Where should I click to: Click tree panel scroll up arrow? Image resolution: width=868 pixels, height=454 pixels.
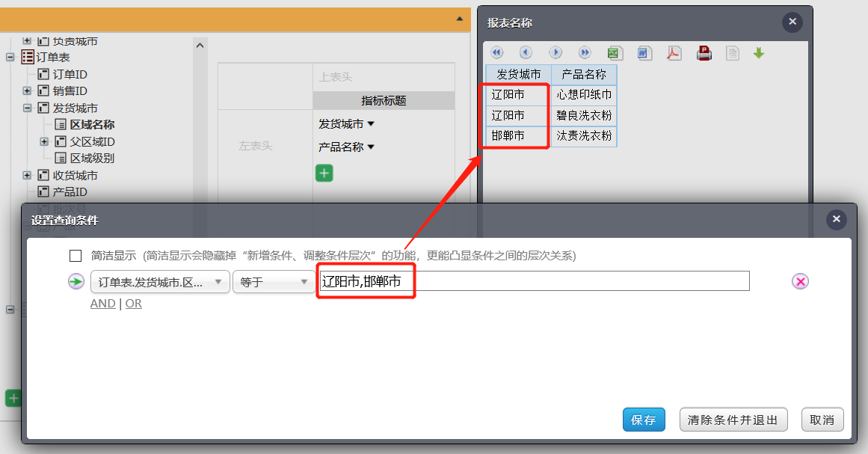coord(200,46)
